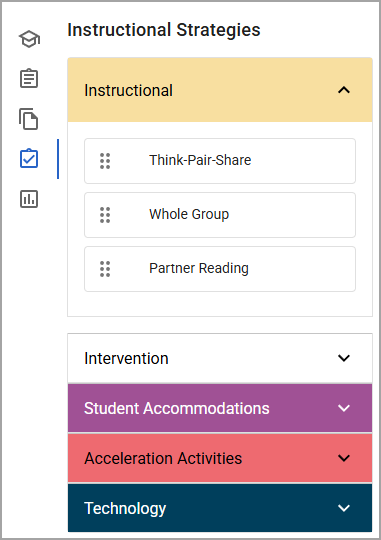
Task: Expand the Technology section chevron
Action: tap(344, 508)
